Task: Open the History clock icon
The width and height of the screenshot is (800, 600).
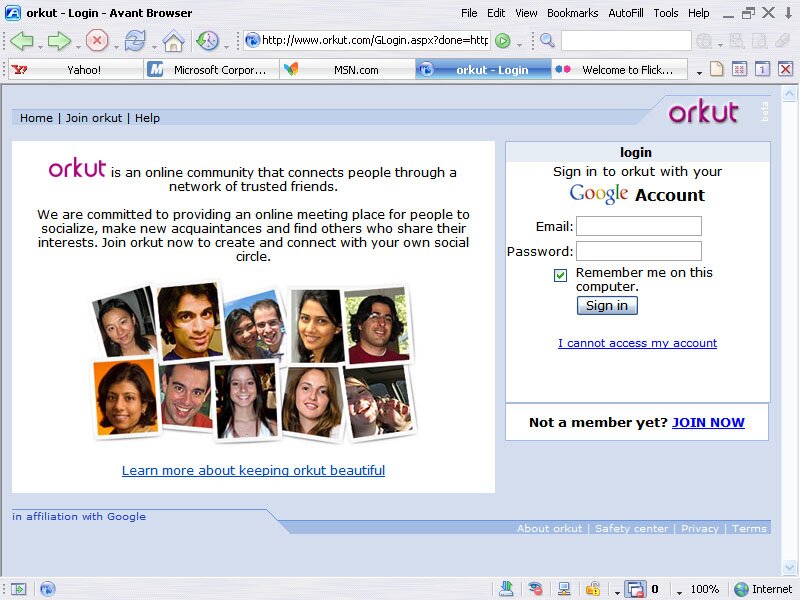Action: [x=207, y=41]
